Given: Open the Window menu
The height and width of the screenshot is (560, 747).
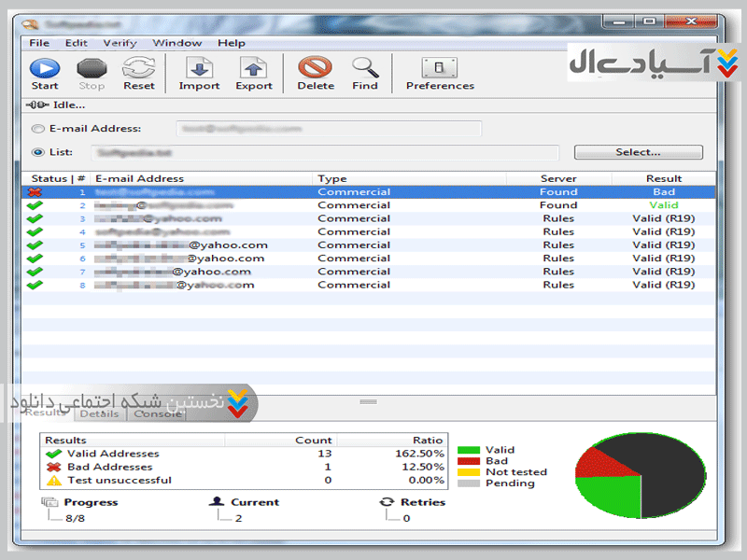Looking at the screenshot, I should click(x=176, y=43).
